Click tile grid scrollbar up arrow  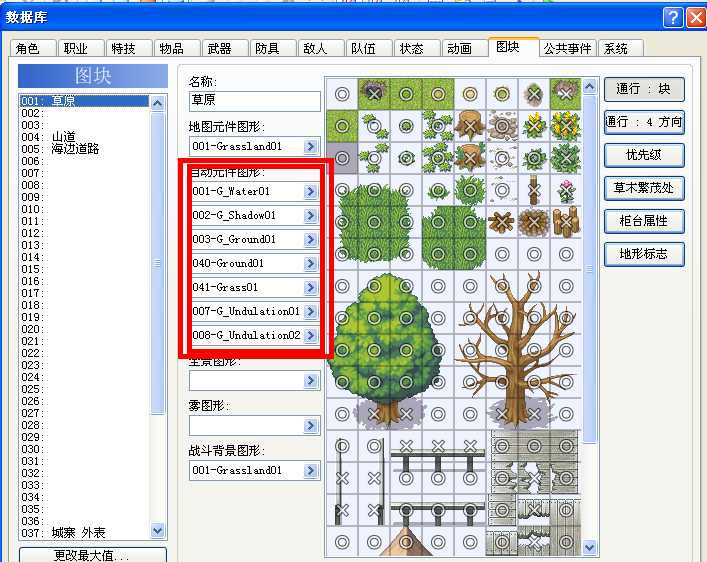[x=589, y=86]
